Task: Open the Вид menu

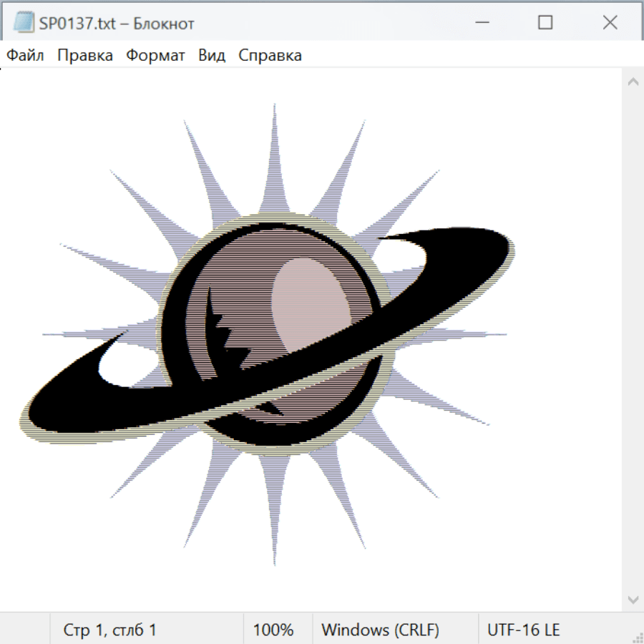Action: click(212, 56)
